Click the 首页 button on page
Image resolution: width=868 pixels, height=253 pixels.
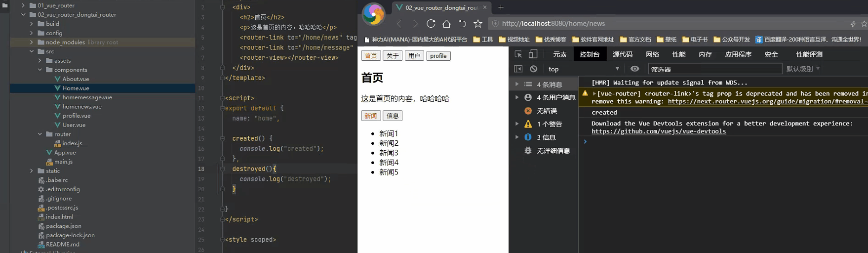(371, 56)
